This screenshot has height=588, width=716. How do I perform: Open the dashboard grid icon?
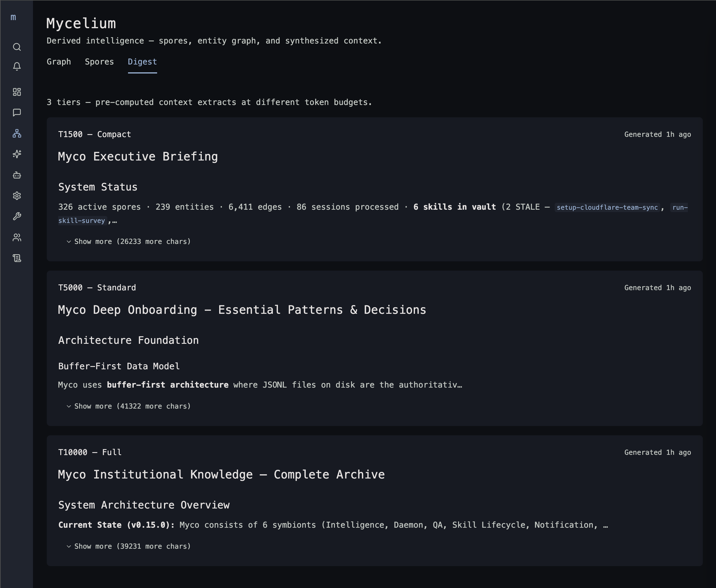(x=16, y=92)
